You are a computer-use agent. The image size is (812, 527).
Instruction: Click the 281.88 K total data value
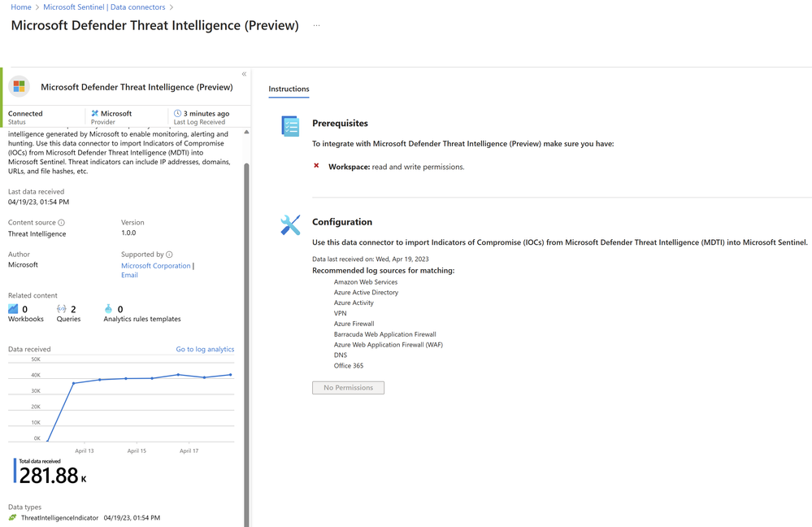tap(53, 475)
